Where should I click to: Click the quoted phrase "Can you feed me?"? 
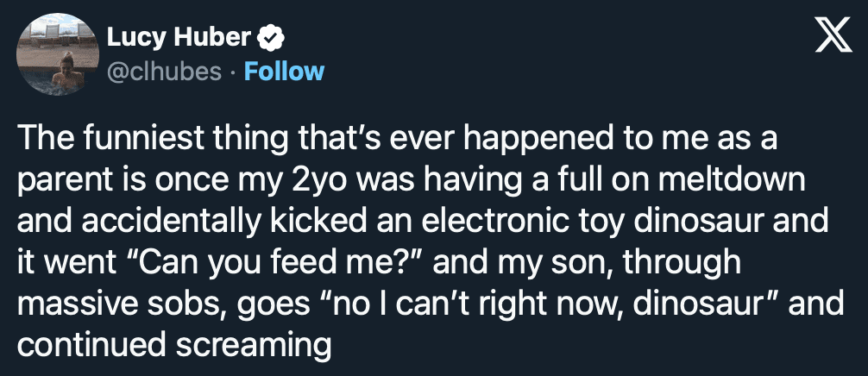pyautogui.click(x=269, y=265)
